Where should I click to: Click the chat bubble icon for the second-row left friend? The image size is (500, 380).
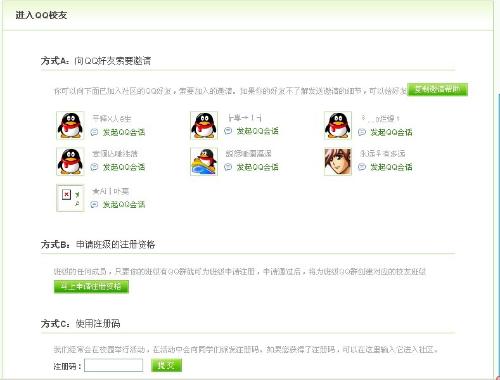coord(94,167)
